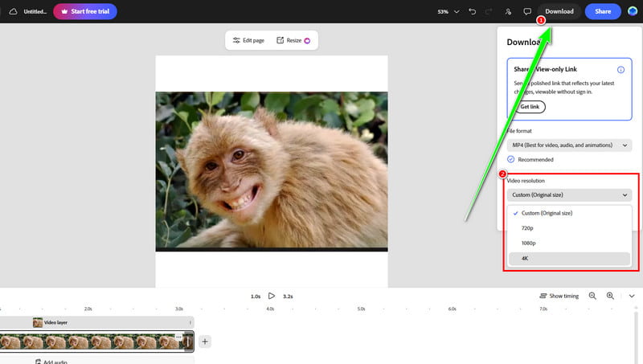Start the free trial
This screenshot has width=643, height=364.
pos(85,11)
